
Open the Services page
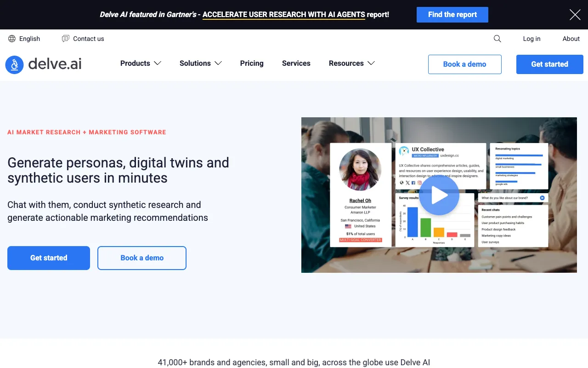[x=296, y=63]
